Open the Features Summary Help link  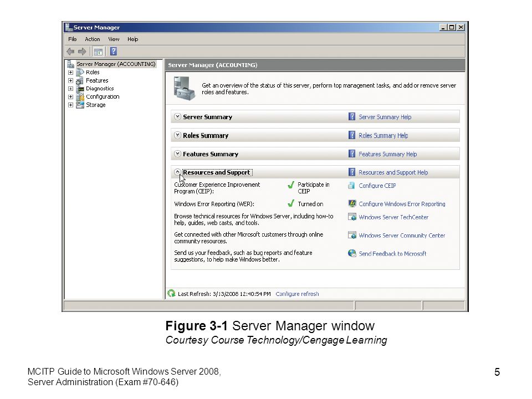[x=387, y=154]
